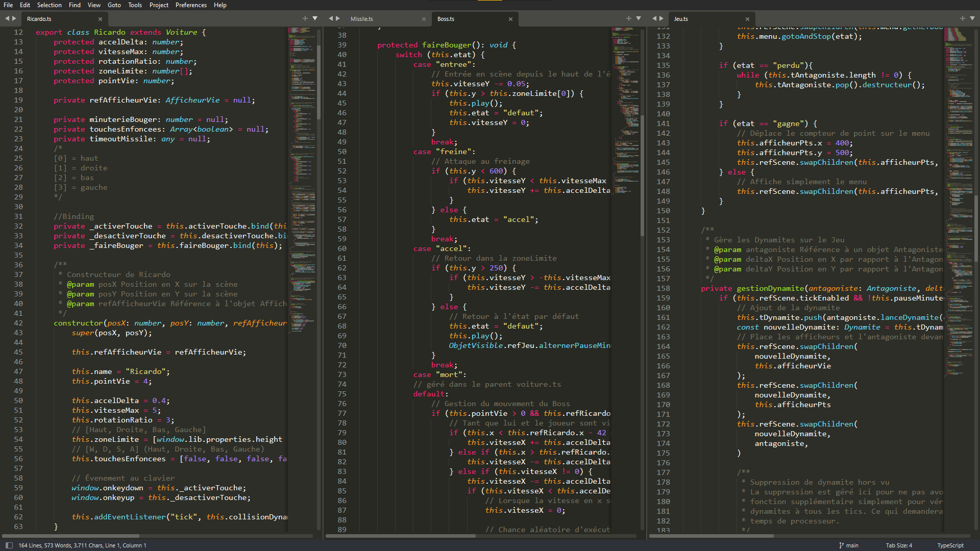980x551 pixels.
Task: Change syntax via TypeScript status button
Action: pyautogui.click(x=950, y=545)
